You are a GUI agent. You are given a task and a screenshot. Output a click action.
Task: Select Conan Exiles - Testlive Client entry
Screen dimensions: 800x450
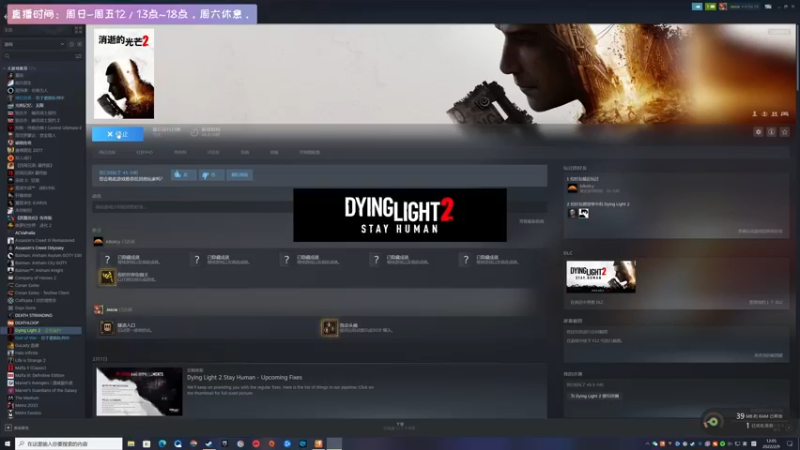[42, 293]
